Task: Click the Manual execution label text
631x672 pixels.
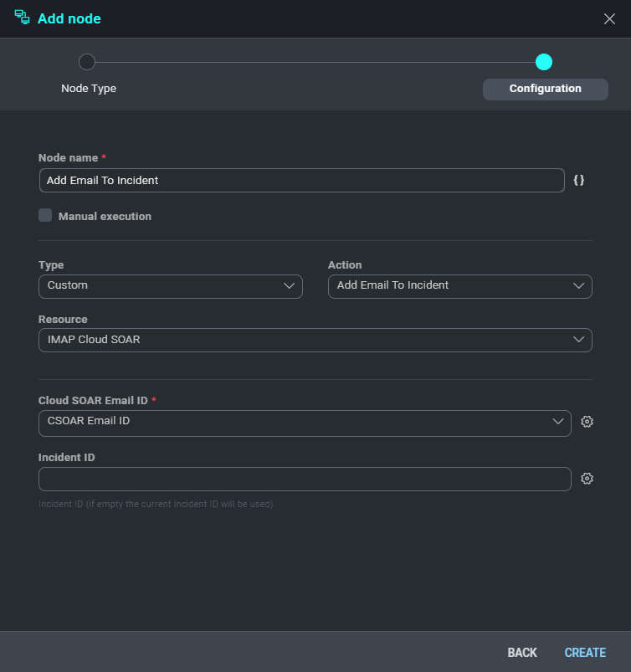Action: pyautogui.click(x=105, y=217)
